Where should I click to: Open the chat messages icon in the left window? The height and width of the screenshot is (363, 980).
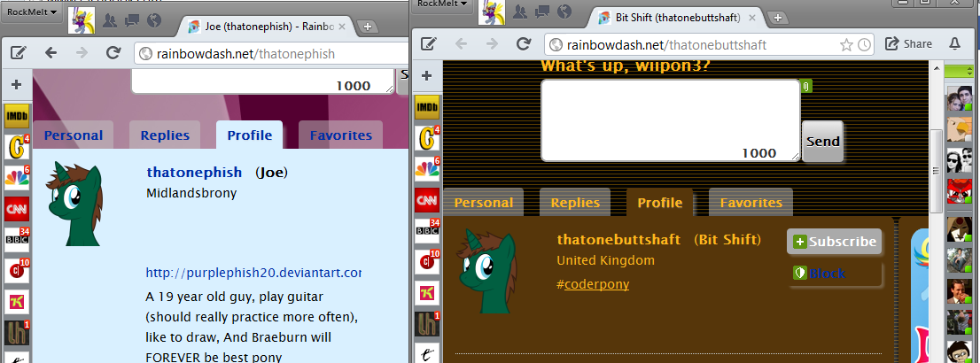132,21
